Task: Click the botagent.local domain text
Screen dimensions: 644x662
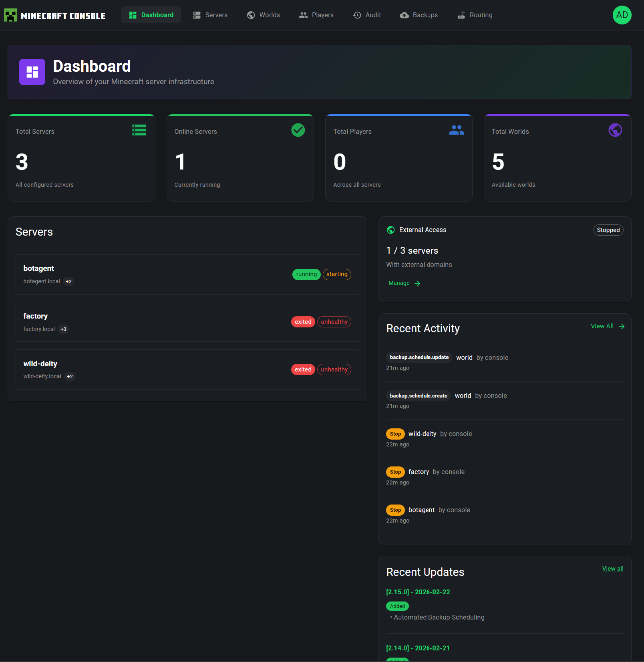Action: (42, 282)
